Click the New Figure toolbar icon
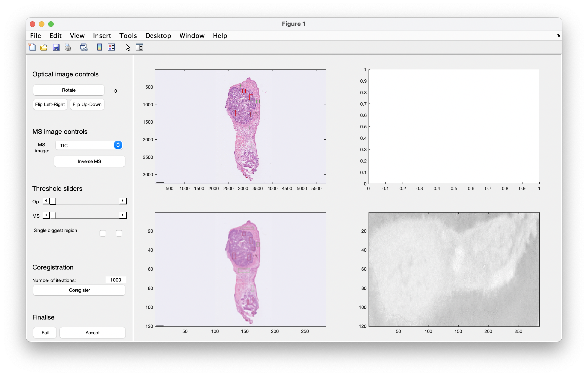Screen dimensions: 588x376 pyautogui.click(x=32, y=47)
